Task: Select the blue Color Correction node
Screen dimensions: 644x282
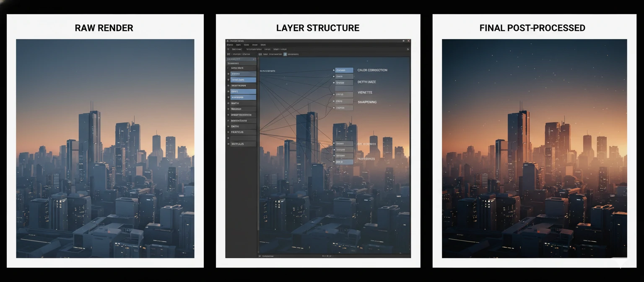Action: 344,70
